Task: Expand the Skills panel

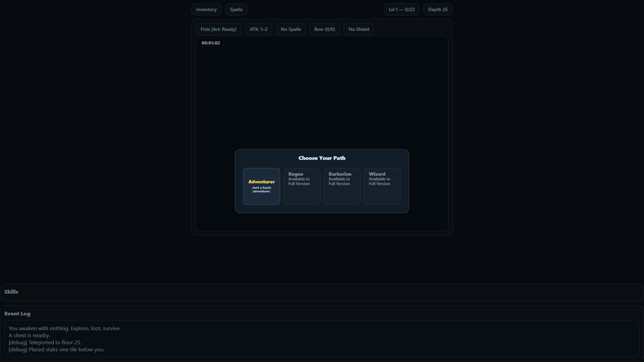Action: pyautogui.click(x=11, y=292)
